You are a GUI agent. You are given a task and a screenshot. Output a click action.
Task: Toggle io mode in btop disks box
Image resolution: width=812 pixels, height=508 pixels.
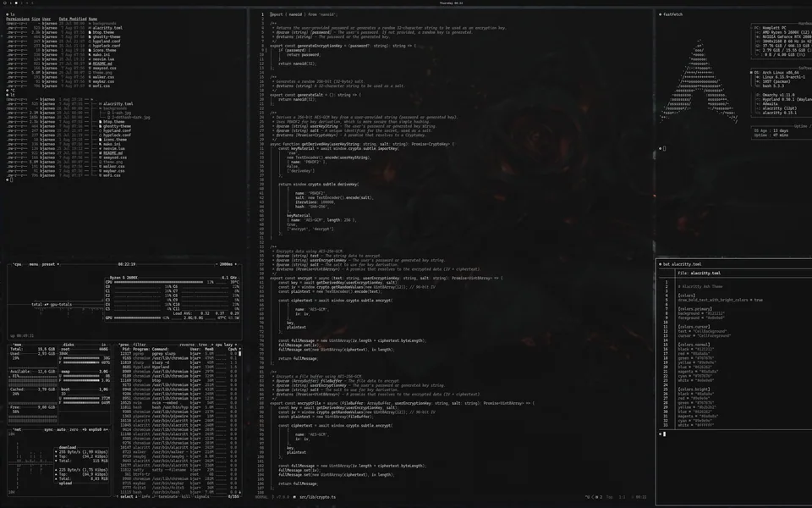click(103, 345)
